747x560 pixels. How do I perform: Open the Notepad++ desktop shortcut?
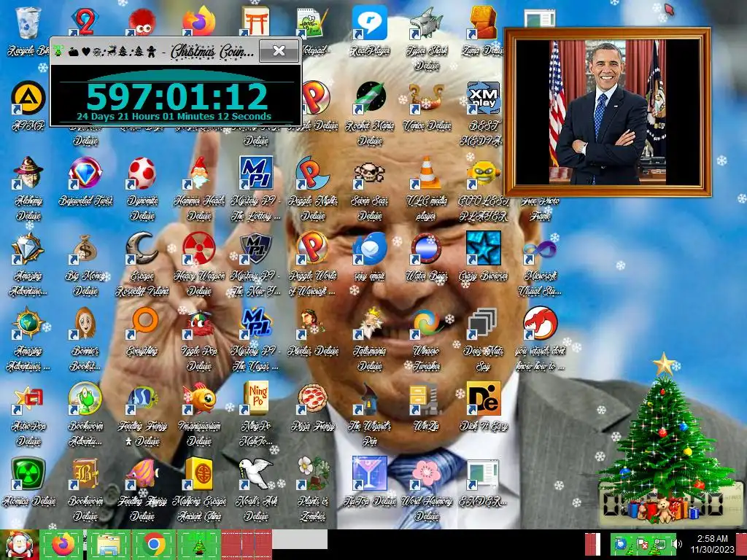click(312, 23)
